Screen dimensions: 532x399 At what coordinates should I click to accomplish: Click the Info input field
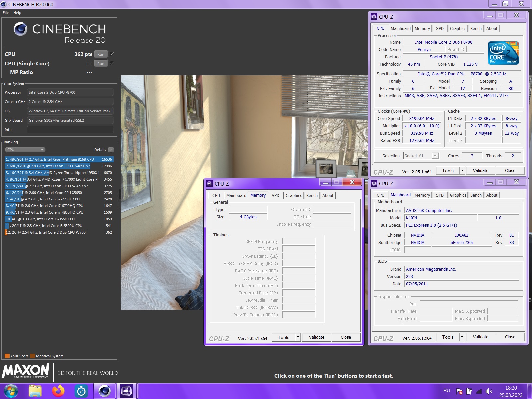[70, 130]
